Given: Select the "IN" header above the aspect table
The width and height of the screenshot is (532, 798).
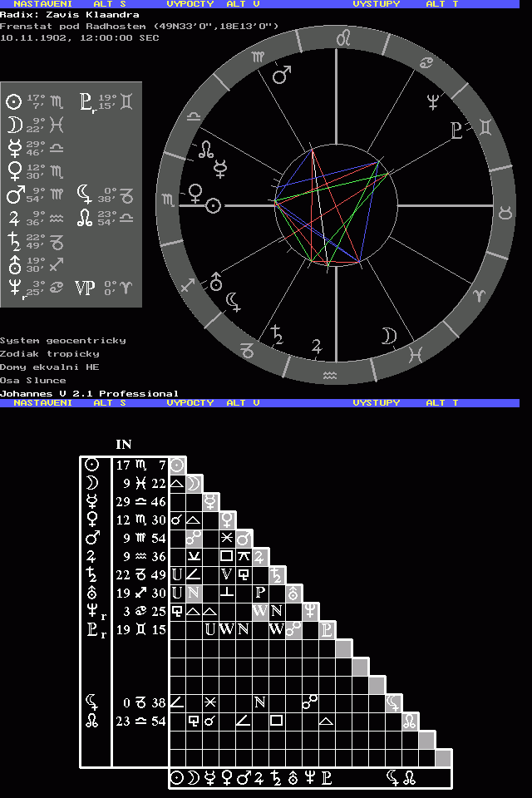Looking at the screenshot, I should click(x=123, y=445).
